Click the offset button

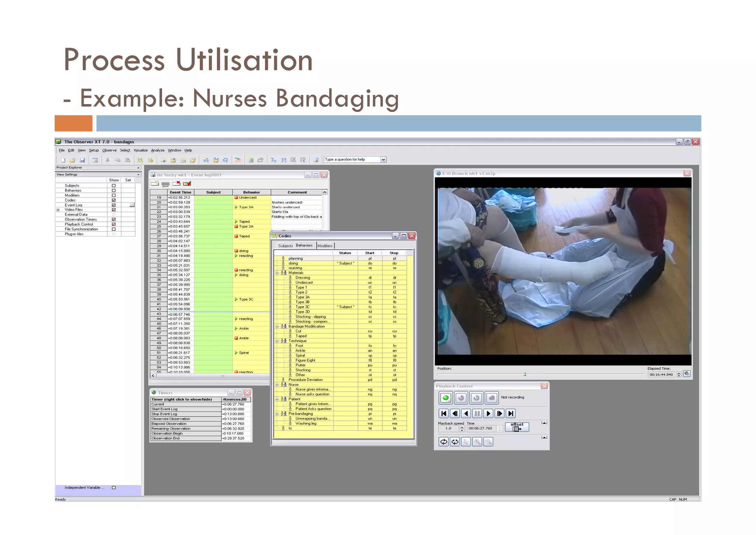point(517,427)
